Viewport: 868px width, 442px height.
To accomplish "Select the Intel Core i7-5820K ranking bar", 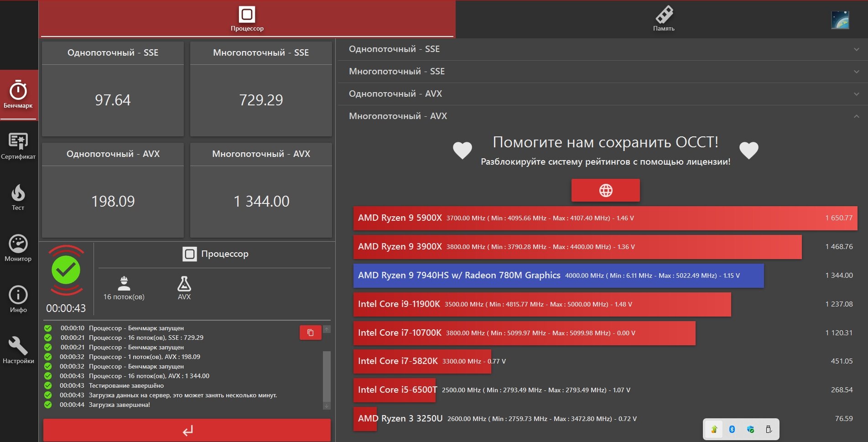I will [x=422, y=361].
